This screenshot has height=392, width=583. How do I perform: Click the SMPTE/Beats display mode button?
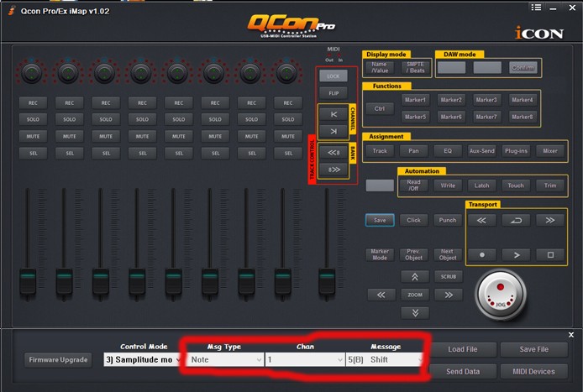[415, 67]
